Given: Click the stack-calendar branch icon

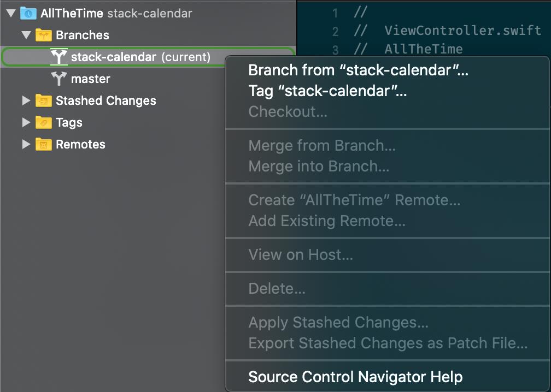Looking at the screenshot, I should 59,57.
